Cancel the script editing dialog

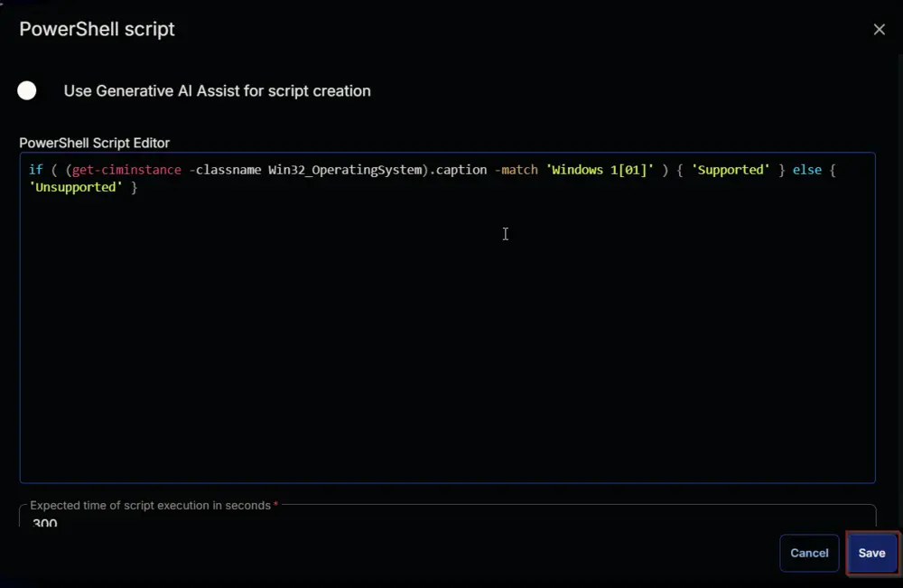click(809, 553)
